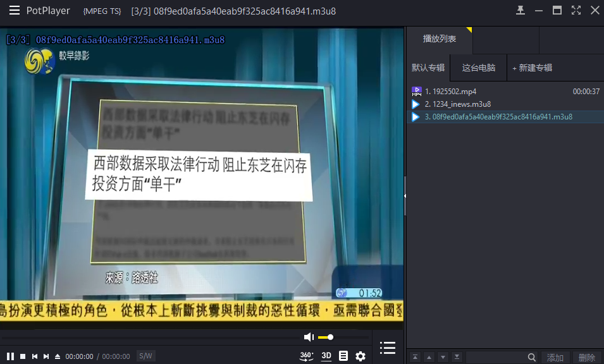This screenshot has width=604, height=364.
Task: Toggle 3D video mode
Action: (x=326, y=356)
